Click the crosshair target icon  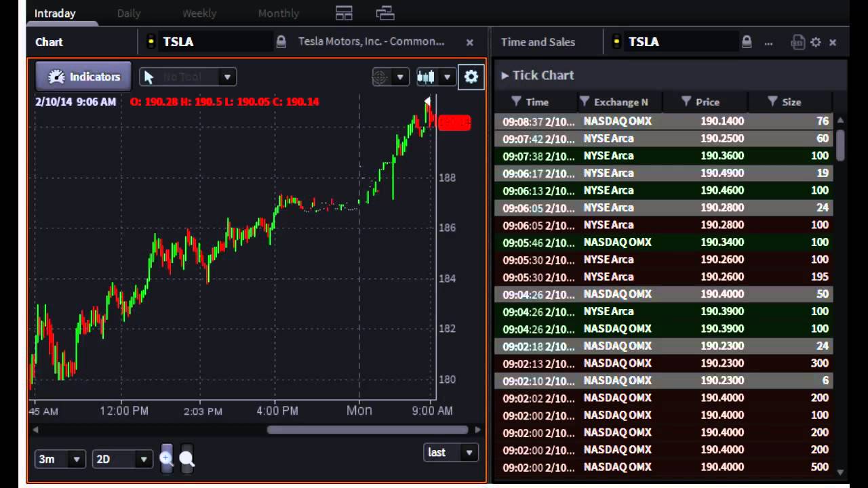pos(380,77)
